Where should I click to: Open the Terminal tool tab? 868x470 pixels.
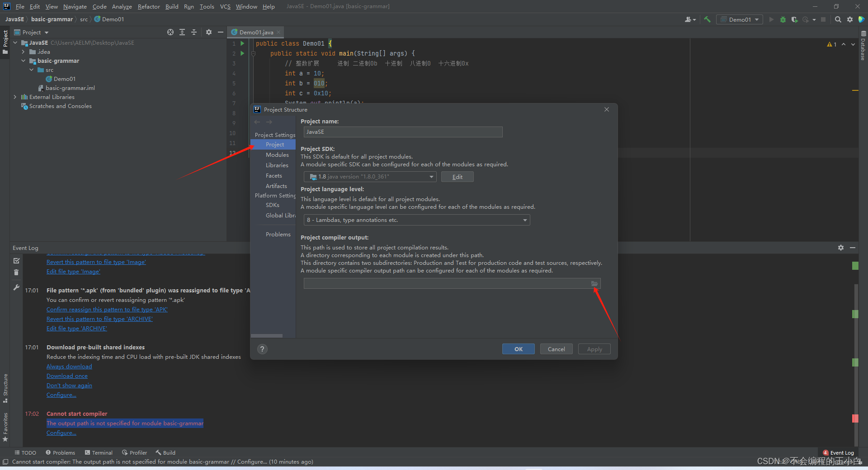tap(99, 452)
